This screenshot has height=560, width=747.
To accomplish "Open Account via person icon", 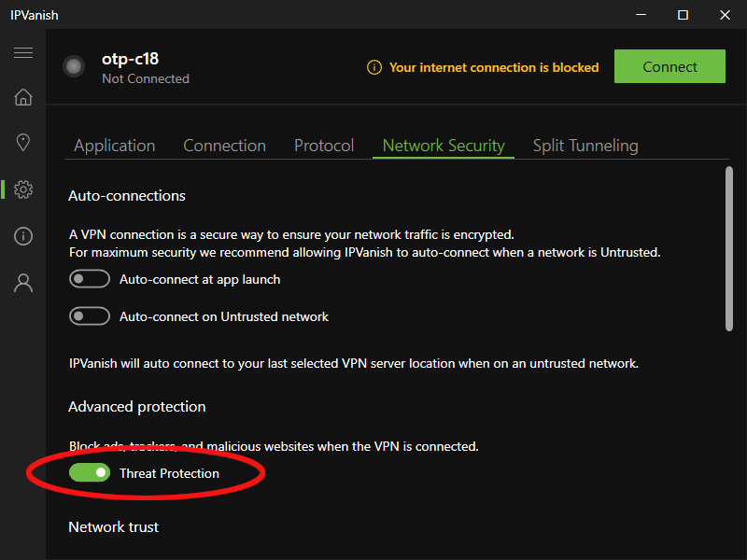I will [x=22, y=283].
